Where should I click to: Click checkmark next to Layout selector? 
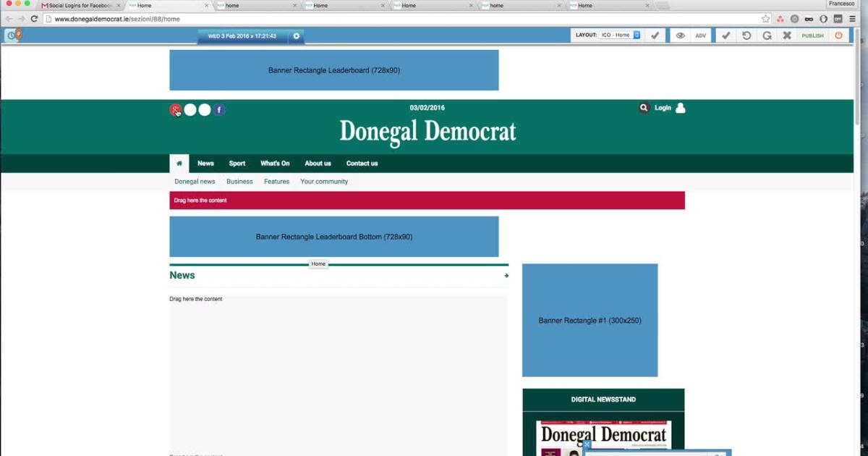point(655,35)
